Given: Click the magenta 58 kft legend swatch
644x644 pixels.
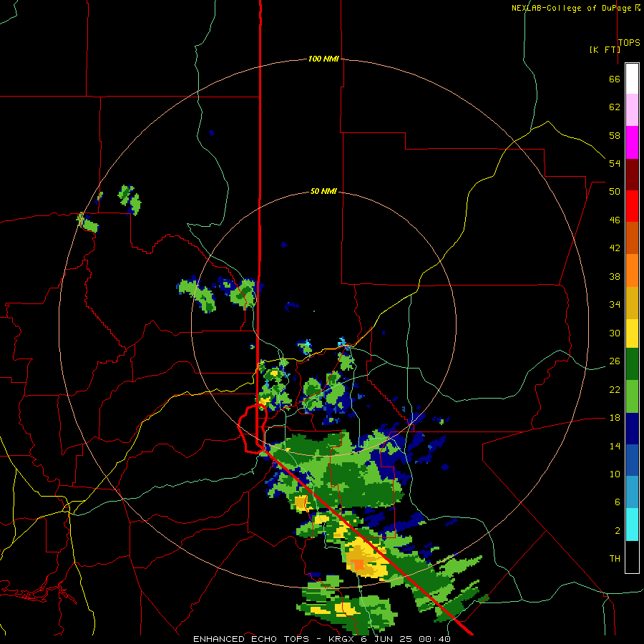Looking at the screenshot, I should [632, 142].
